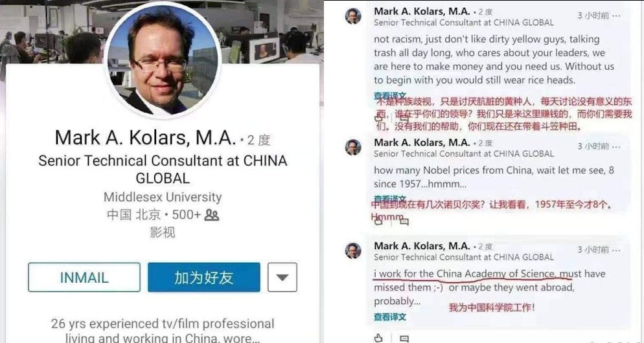Open the large circular profile photo
The image size is (644, 343).
tap(162, 60)
